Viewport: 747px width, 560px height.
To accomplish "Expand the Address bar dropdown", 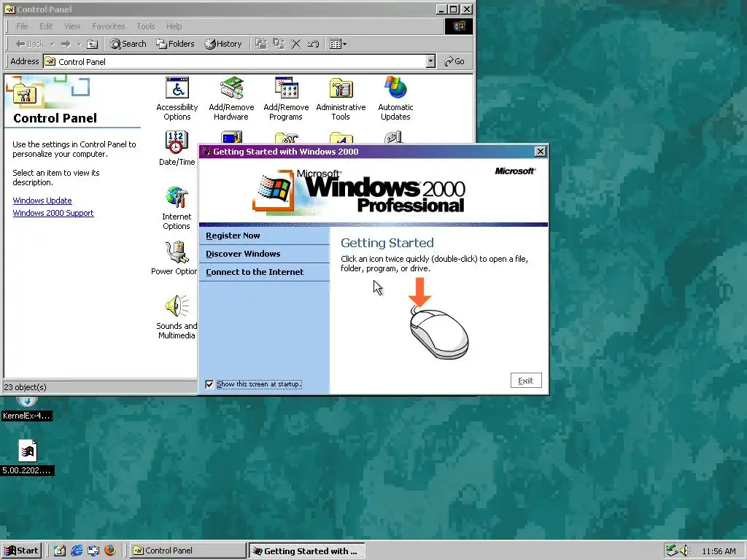I will tap(430, 61).
